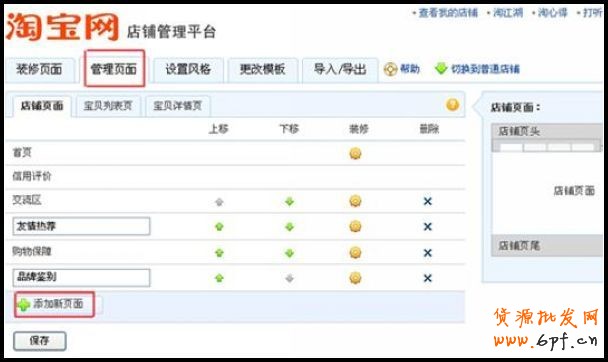This screenshot has height=362, width=608.
Task: Click the 品牌鉴别 page name field
Action: click(81, 278)
